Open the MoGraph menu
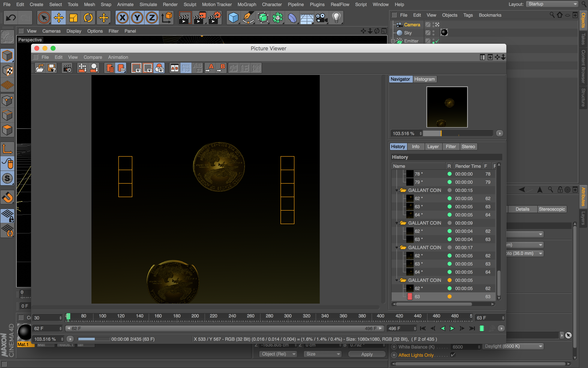588x368 pixels. click(x=247, y=4)
